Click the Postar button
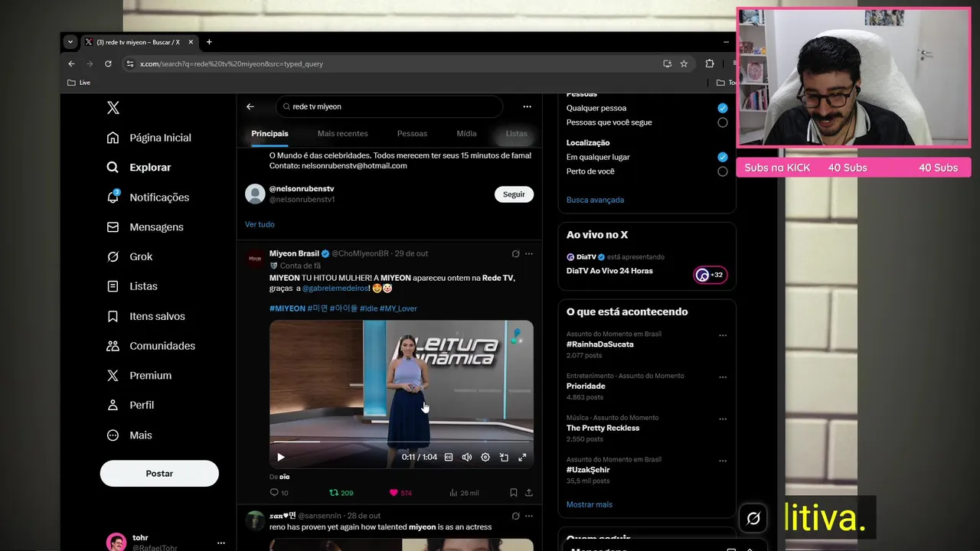Screen dimensions: 980x551 pyautogui.click(x=159, y=474)
